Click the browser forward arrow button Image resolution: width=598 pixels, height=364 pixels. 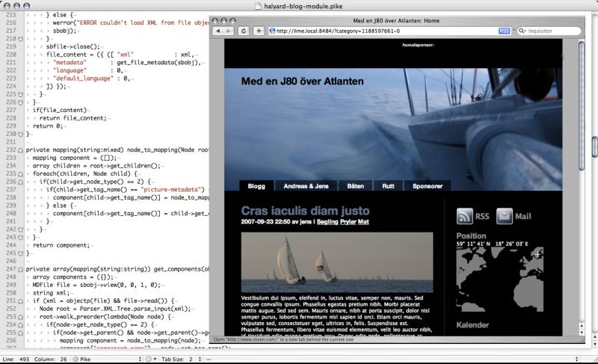coord(228,31)
